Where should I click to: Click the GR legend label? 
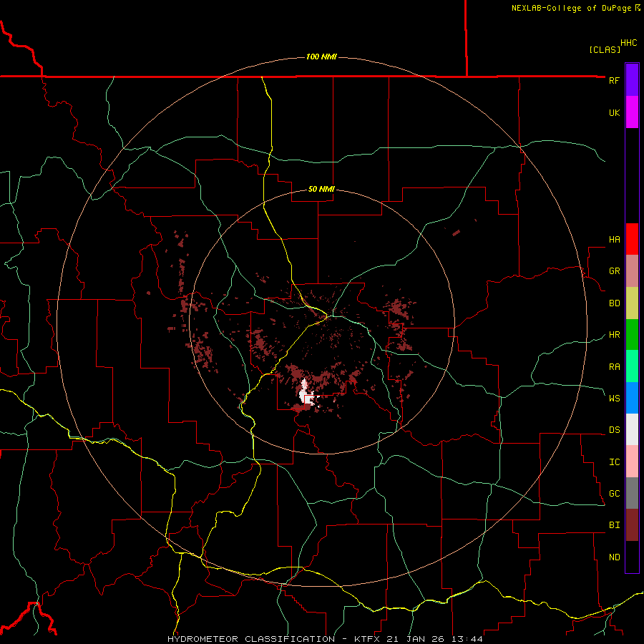(x=614, y=271)
